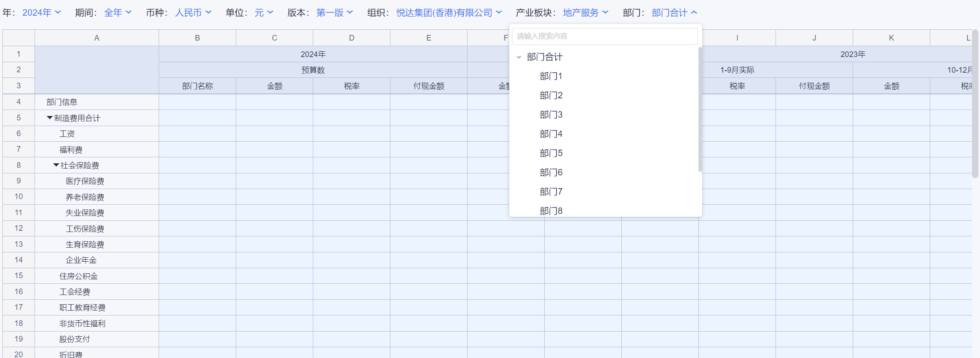Open the 版本 第一版 dropdown
The height and width of the screenshot is (358, 980).
pyautogui.click(x=335, y=12)
